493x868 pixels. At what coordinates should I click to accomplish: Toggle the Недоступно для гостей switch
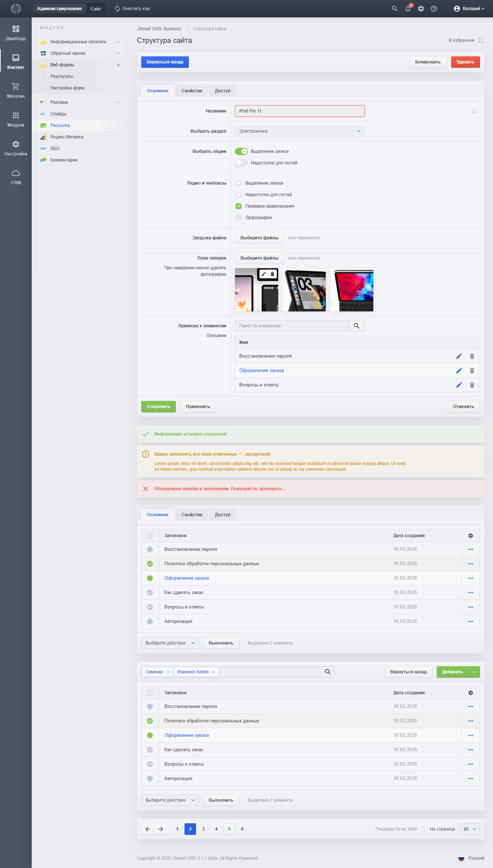click(x=241, y=163)
